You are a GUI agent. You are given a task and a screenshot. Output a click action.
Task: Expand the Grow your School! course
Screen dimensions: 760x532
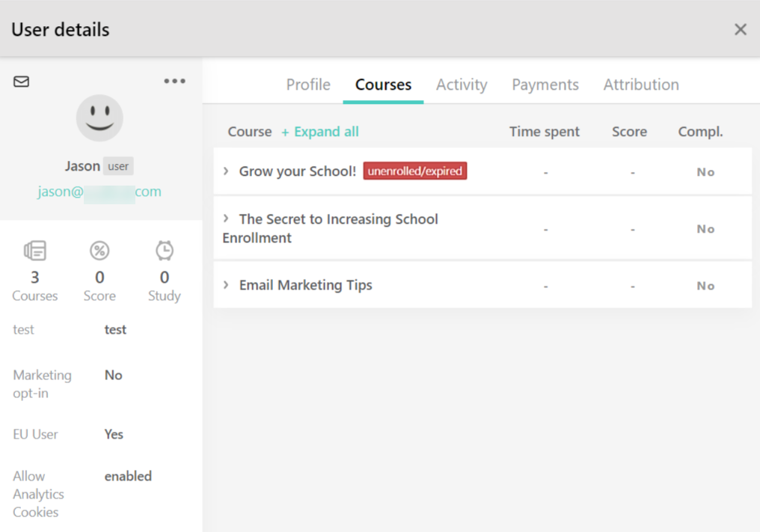[227, 171]
